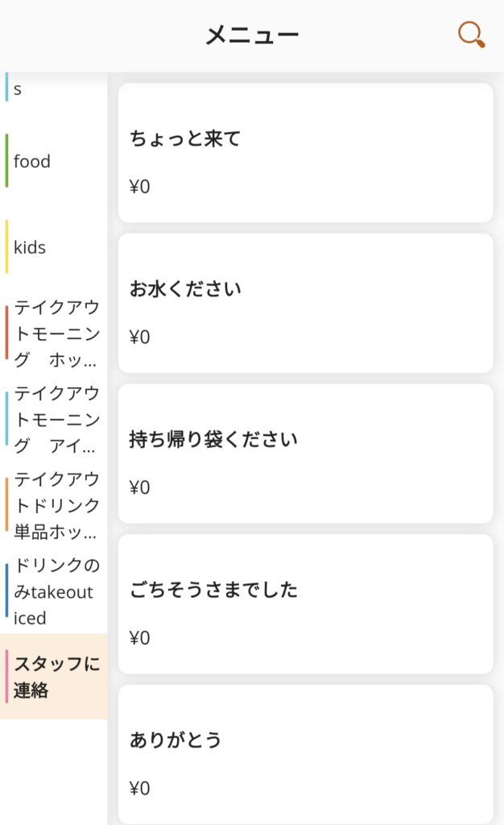Click the yellow color bar beside kids
The width and height of the screenshot is (504, 825).
click(6, 247)
